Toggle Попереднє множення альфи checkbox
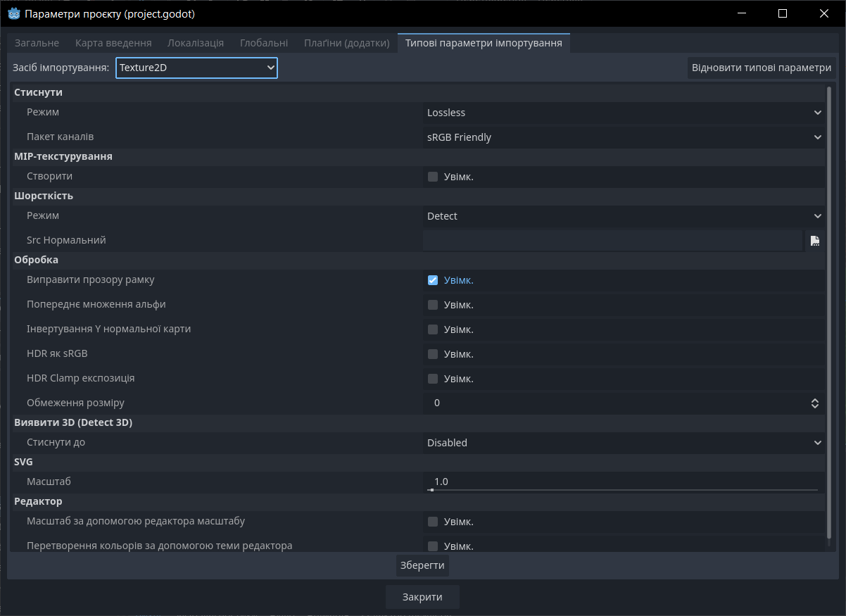Image resolution: width=846 pixels, height=616 pixels. pos(433,305)
